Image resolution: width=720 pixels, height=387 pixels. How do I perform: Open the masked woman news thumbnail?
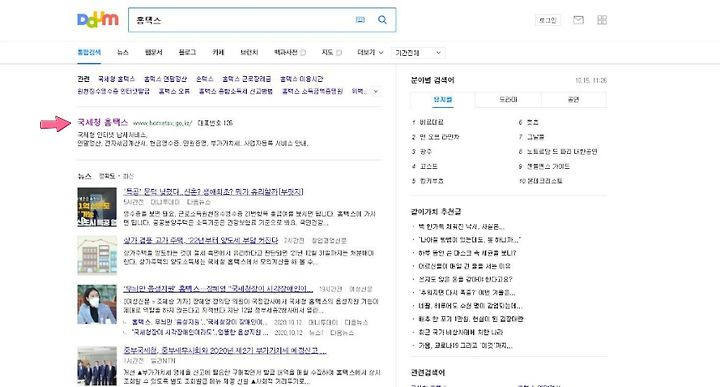[97, 304]
